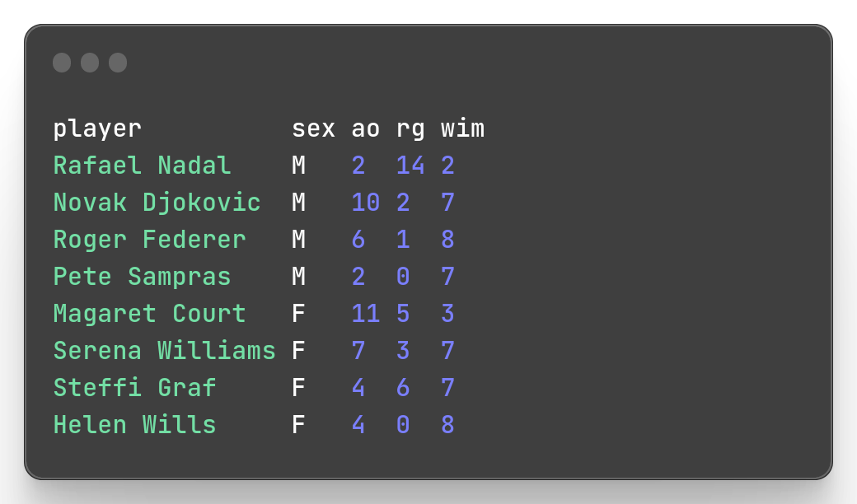Click Magaret Court's ao value 11

click(366, 314)
